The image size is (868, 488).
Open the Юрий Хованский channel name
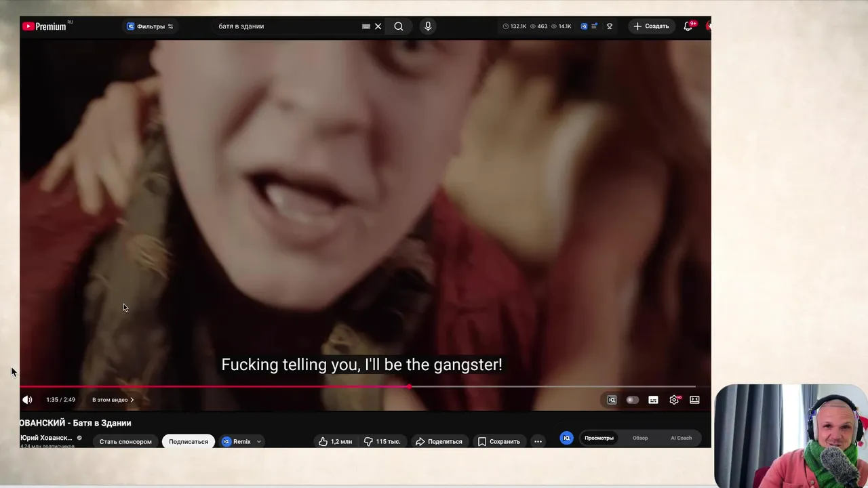point(46,438)
